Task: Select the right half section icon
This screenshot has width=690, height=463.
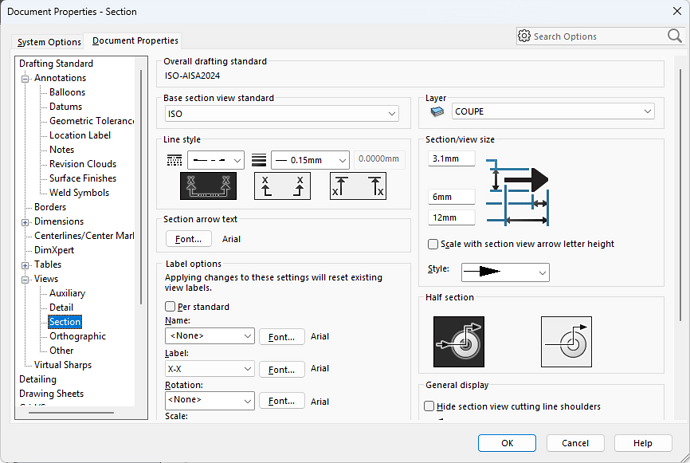Action: click(x=566, y=339)
